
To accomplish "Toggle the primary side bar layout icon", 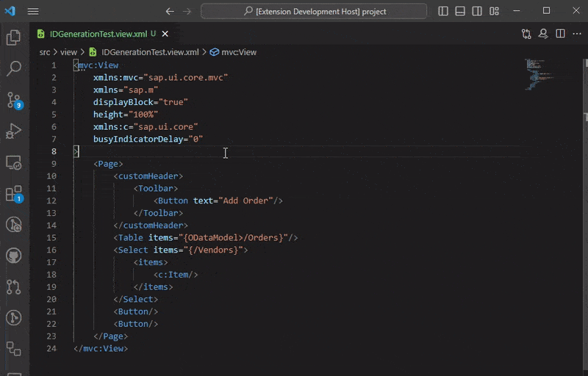I will click(x=443, y=11).
